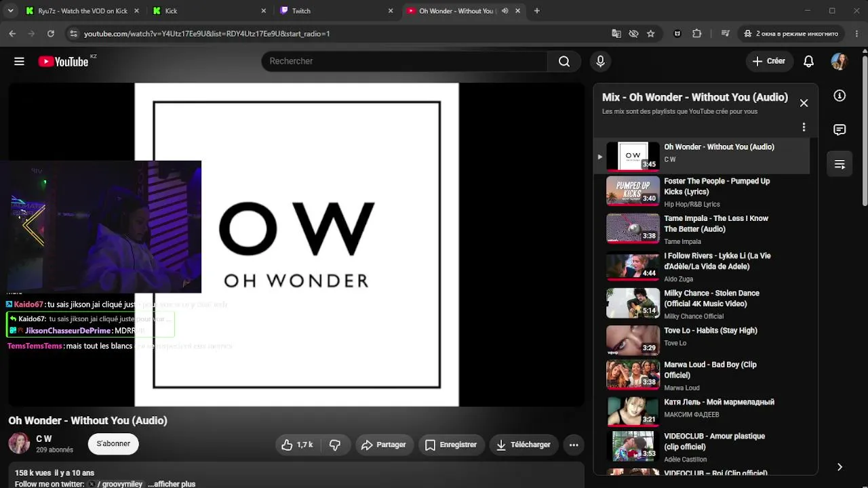Start voice search with the microphone
Screen dimensions: 868x488
(x=600, y=61)
